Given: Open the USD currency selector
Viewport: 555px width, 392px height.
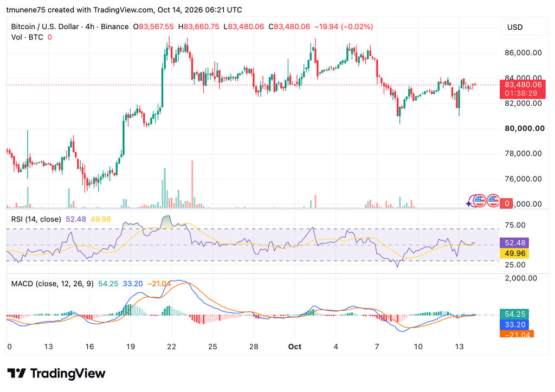Looking at the screenshot, I should pos(524,27).
